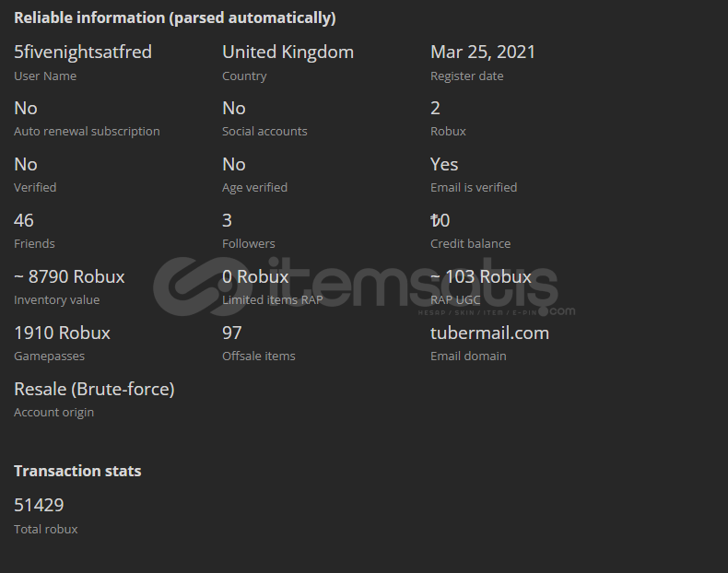Click the Yes value for email verified
728x573 pixels.
(x=444, y=164)
